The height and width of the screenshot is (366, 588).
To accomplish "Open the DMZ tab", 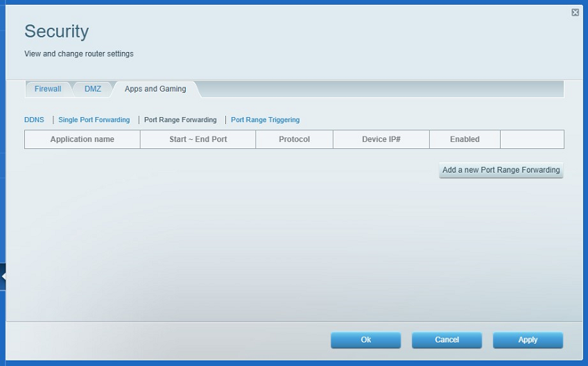I will [93, 89].
